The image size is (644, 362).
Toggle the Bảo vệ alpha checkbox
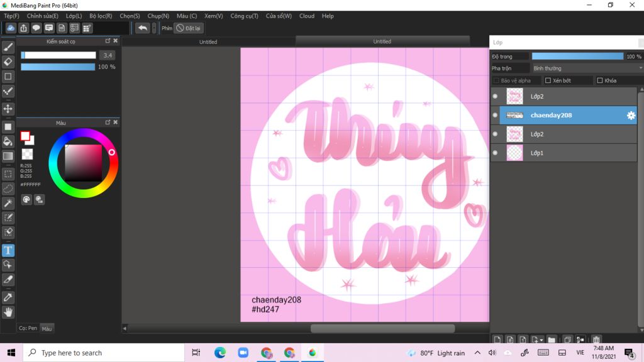coord(496,80)
